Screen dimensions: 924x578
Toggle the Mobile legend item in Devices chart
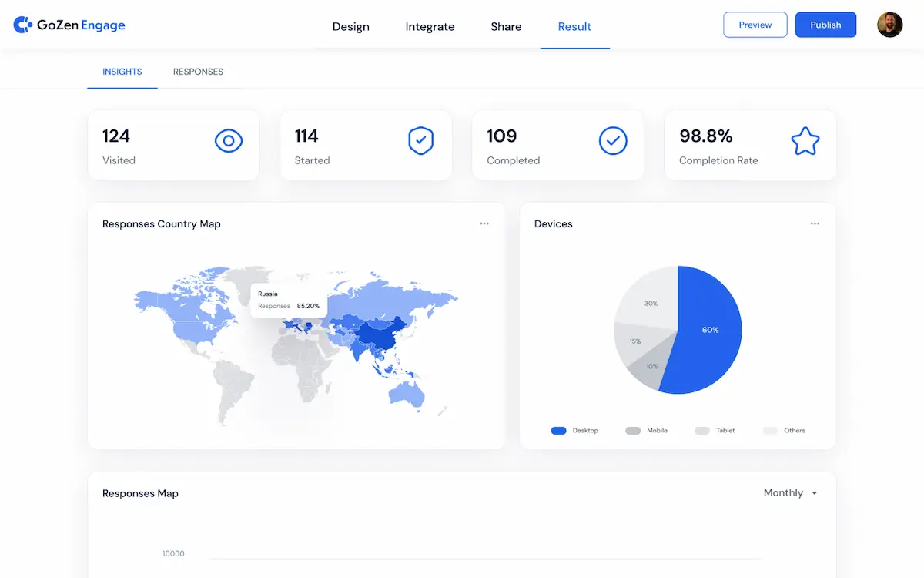[x=647, y=431]
